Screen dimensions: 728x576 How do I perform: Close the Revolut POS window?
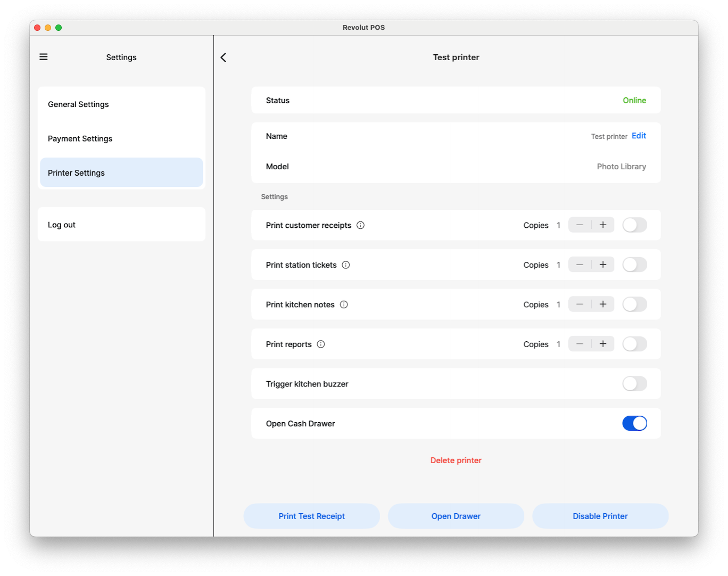coord(37,28)
